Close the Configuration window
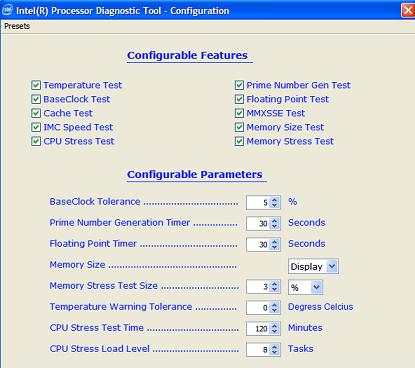This screenshot has height=370, width=415. (x=408, y=10)
